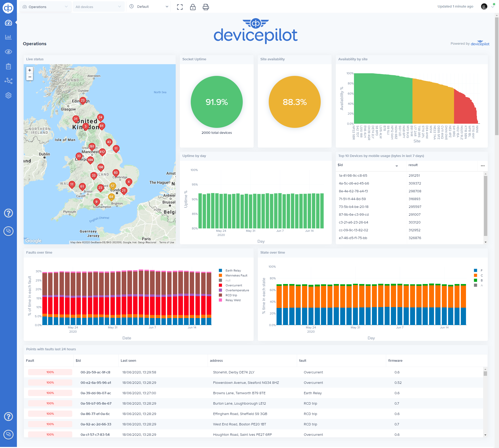Open map Terms of Use link
This screenshot has width=499, height=448.
tap(167, 242)
